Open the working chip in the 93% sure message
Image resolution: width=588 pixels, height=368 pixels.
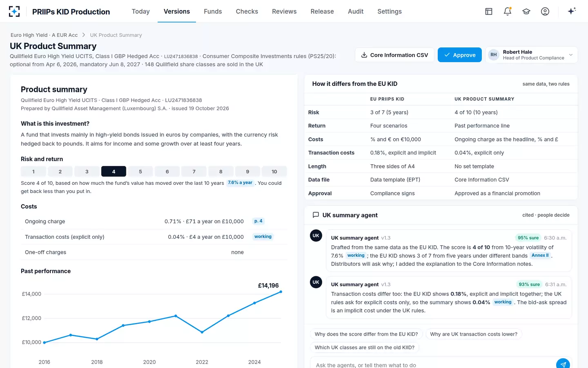pos(503,302)
